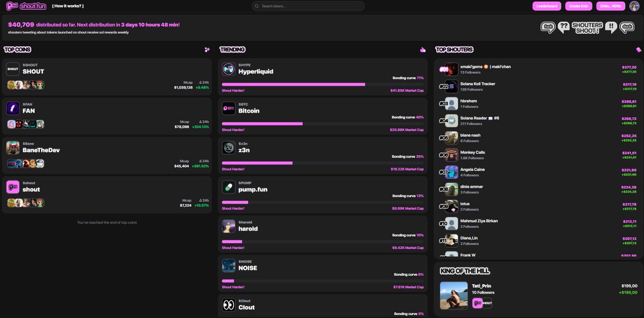The height and width of the screenshot is (318, 644).
Task: Click the $41.85K Market Cap value
Action: click(407, 90)
